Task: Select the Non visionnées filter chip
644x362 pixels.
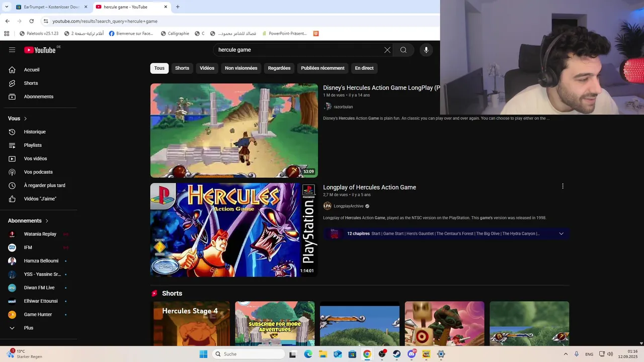Action: (x=241, y=68)
